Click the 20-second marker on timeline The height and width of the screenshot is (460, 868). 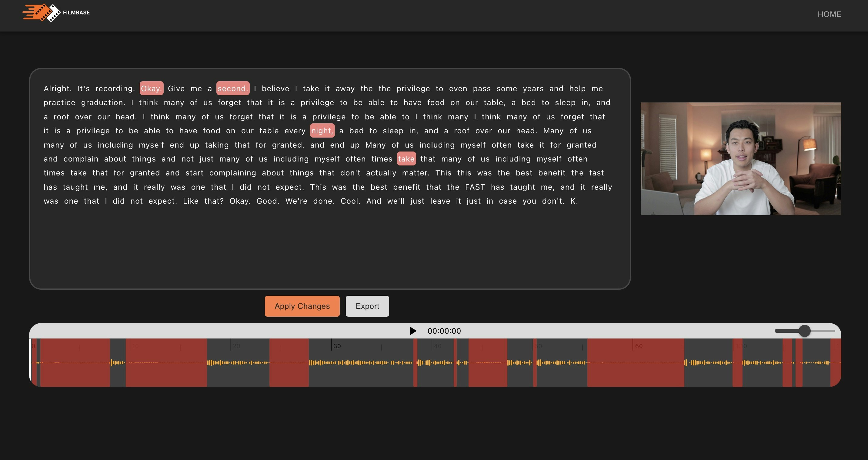click(236, 346)
